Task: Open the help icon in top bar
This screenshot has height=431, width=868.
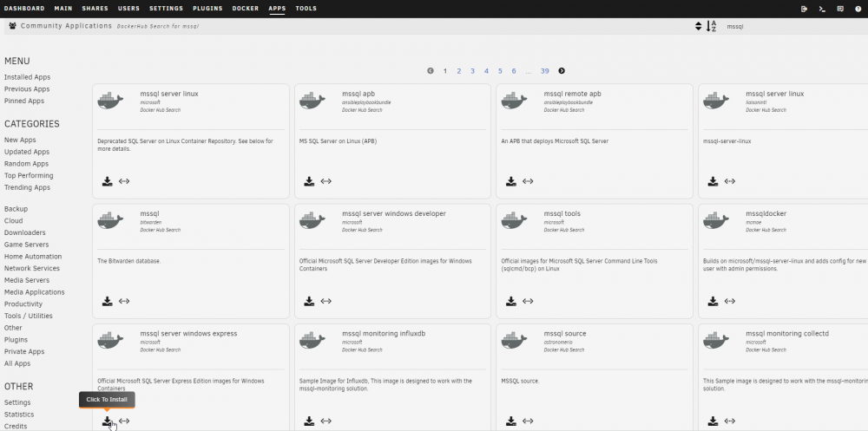Action: pyautogui.click(x=858, y=9)
